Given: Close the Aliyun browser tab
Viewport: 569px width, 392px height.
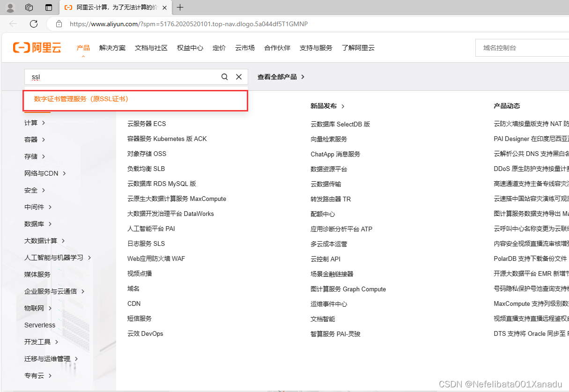Looking at the screenshot, I should pyautogui.click(x=164, y=7).
